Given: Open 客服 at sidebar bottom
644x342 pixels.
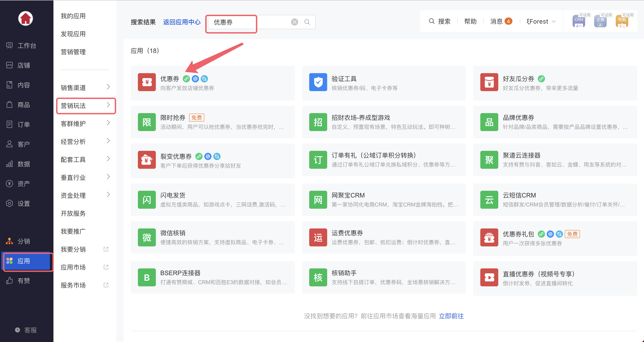Looking at the screenshot, I should point(26,330).
